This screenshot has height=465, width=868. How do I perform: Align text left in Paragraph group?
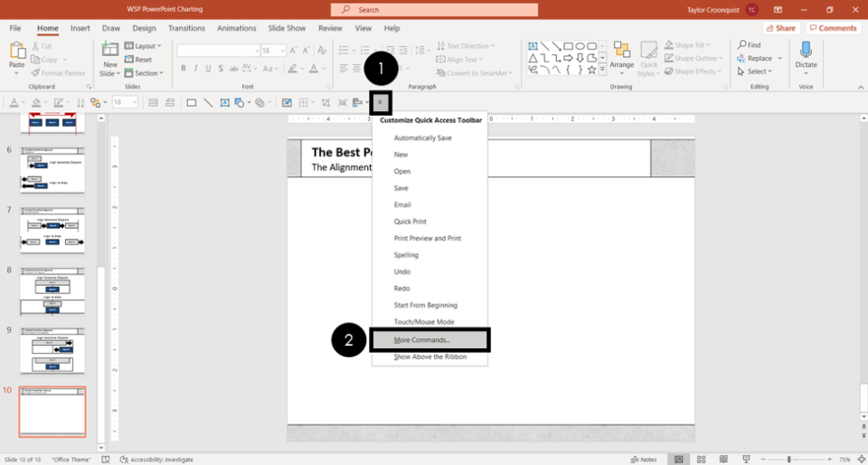click(x=344, y=69)
